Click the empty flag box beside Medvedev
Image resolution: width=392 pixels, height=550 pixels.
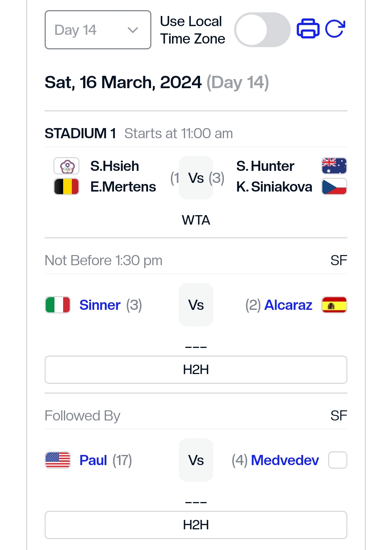pyautogui.click(x=338, y=460)
